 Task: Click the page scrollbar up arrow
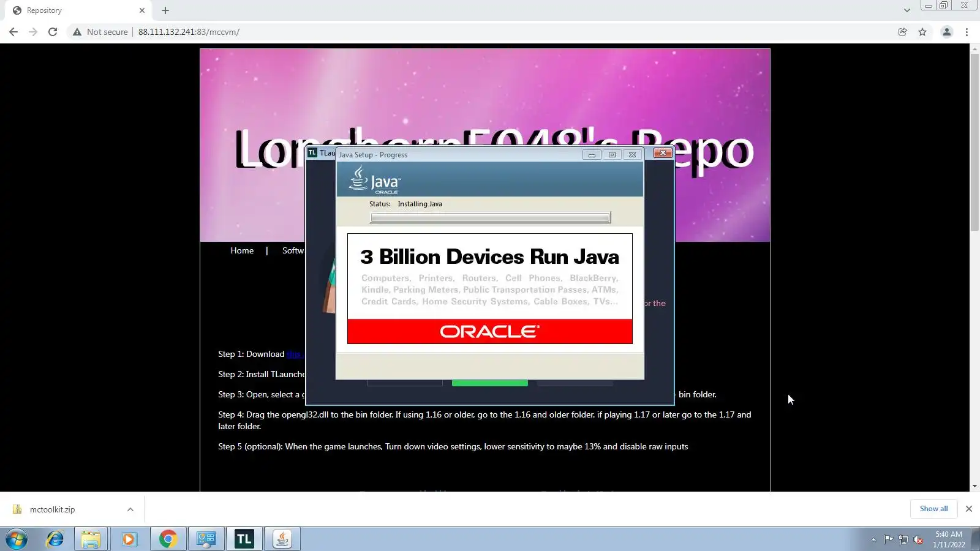click(974, 49)
